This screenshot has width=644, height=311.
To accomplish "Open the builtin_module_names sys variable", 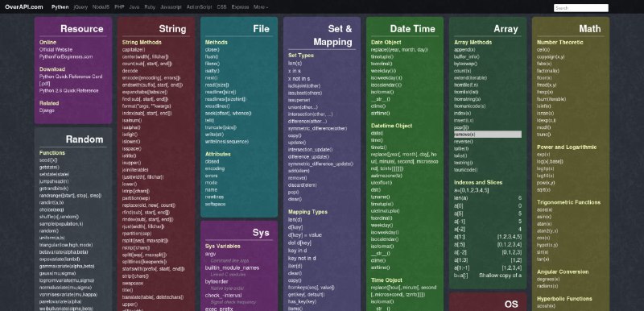I will click(232, 267).
